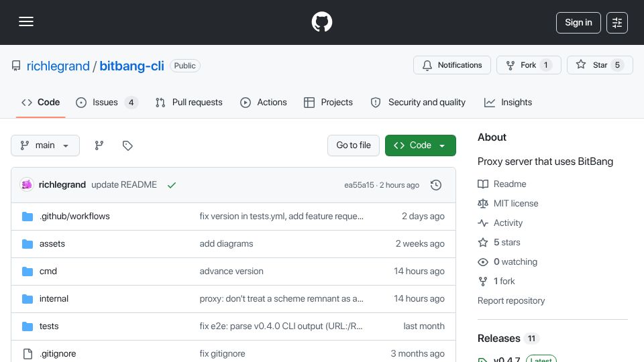Open the bitbang-cli repository link
Screen dimensions: 644x362
(131, 66)
